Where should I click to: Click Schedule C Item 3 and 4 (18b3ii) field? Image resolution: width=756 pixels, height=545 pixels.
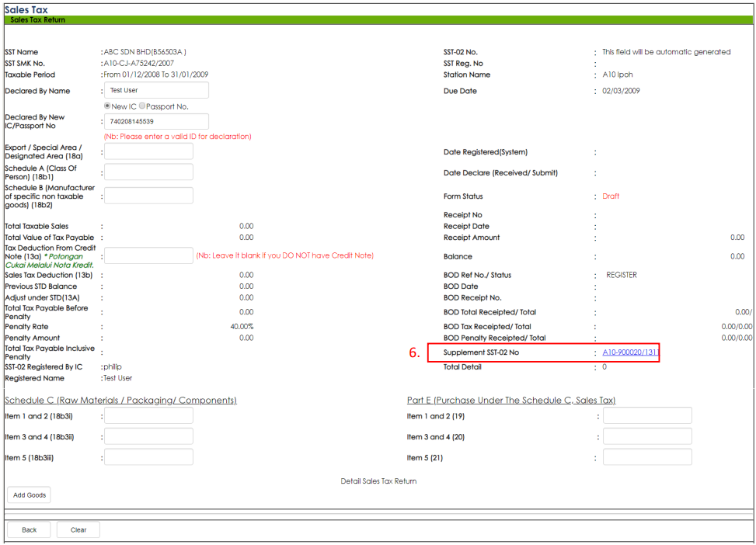(148, 436)
